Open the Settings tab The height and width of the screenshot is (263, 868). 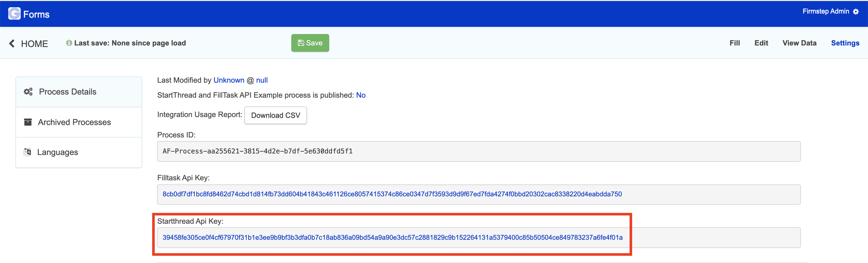[845, 43]
